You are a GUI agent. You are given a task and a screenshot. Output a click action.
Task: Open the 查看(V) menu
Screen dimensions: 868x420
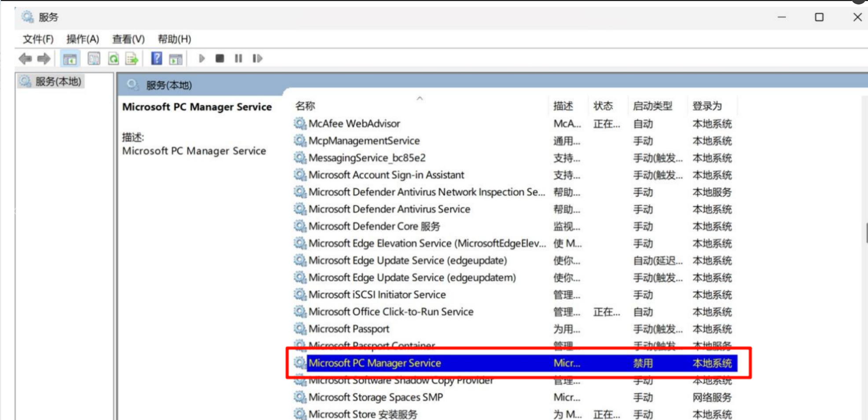pos(128,39)
